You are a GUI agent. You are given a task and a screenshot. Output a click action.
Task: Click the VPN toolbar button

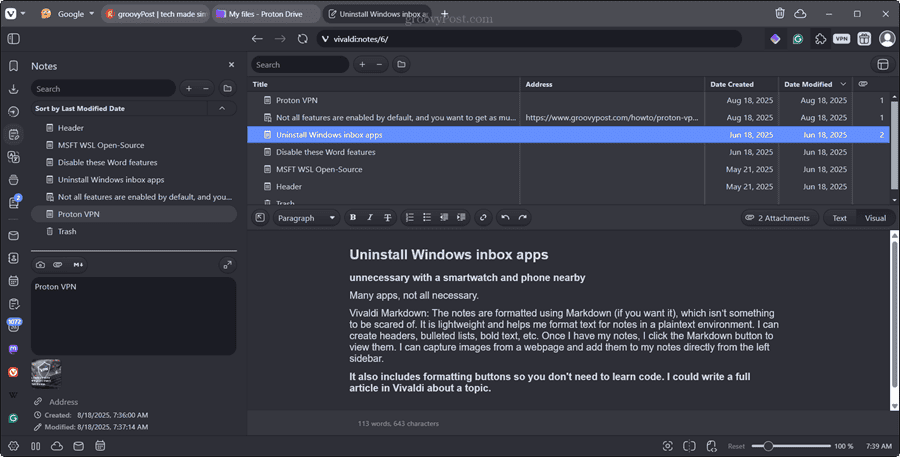[841, 39]
